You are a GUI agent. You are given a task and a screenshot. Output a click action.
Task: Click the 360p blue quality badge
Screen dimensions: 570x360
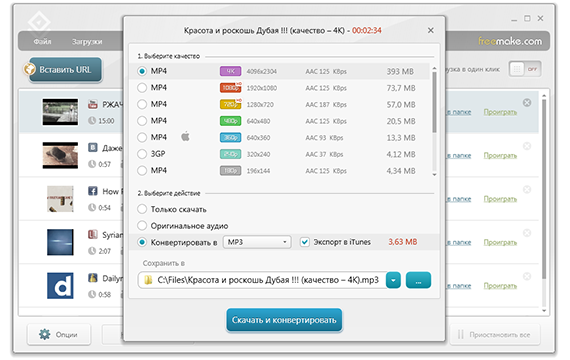(x=230, y=137)
